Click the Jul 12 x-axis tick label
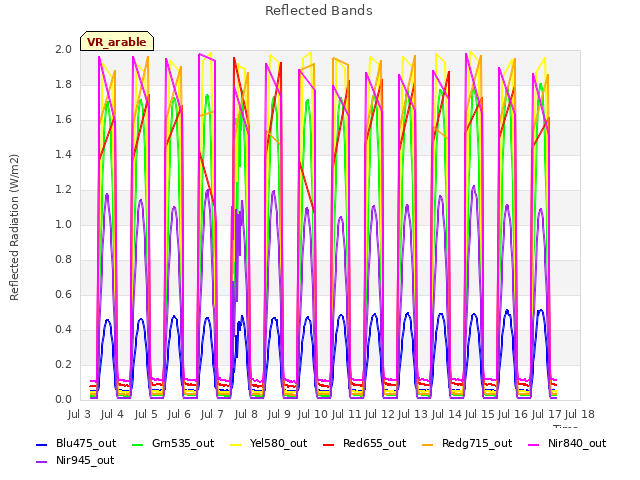Viewport: 640px width, 480px height. tap(380, 414)
